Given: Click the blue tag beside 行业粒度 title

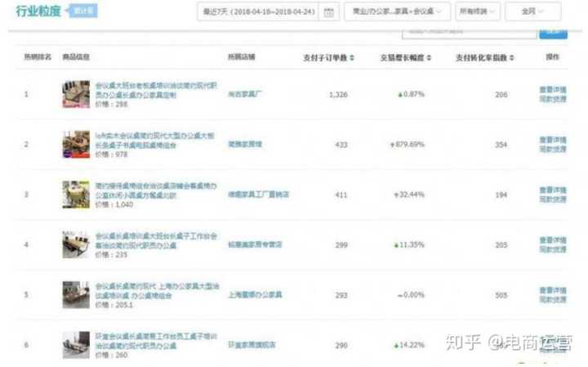Looking at the screenshot, I should click(x=83, y=11).
